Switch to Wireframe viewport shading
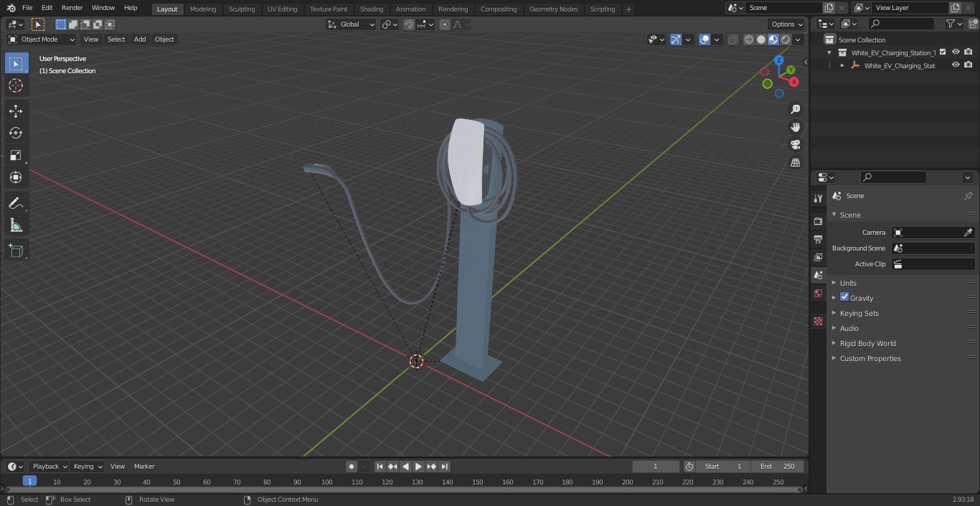The width and height of the screenshot is (980, 506). pyautogui.click(x=748, y=39)
